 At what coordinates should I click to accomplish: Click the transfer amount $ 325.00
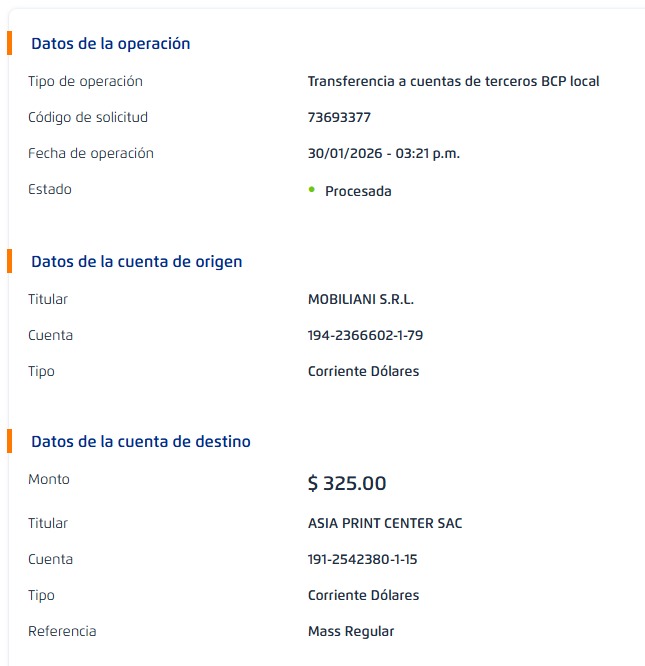(x=346, y=484)
